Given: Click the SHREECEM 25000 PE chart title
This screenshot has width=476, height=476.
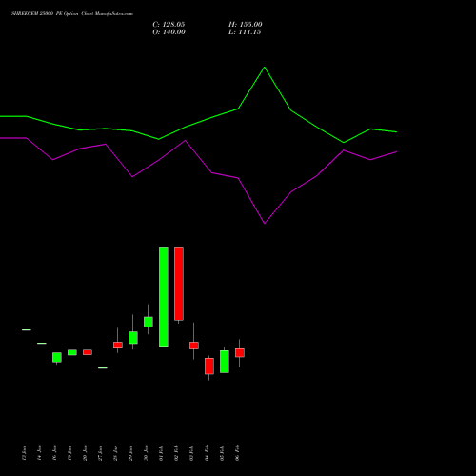Looking at the screenshot, I should [x=72, y=14].
